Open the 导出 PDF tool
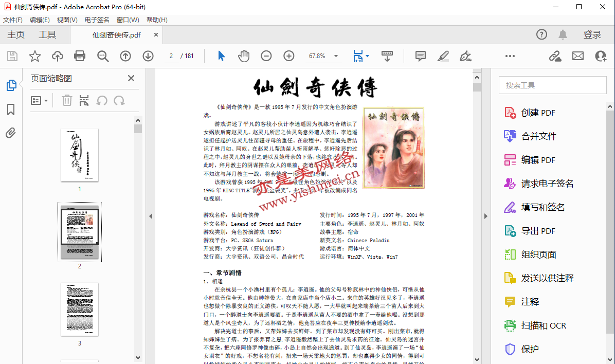 click(x=530, y=231)
